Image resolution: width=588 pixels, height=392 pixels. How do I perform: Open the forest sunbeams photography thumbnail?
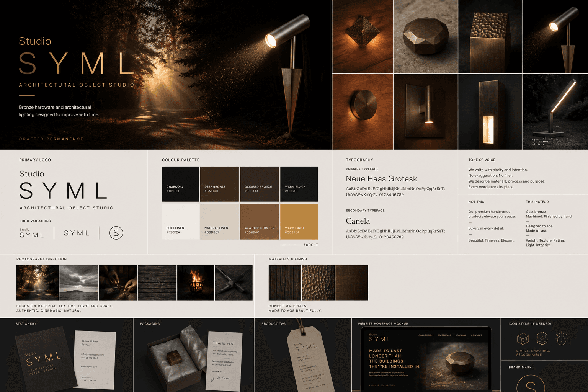pos(38,283)
